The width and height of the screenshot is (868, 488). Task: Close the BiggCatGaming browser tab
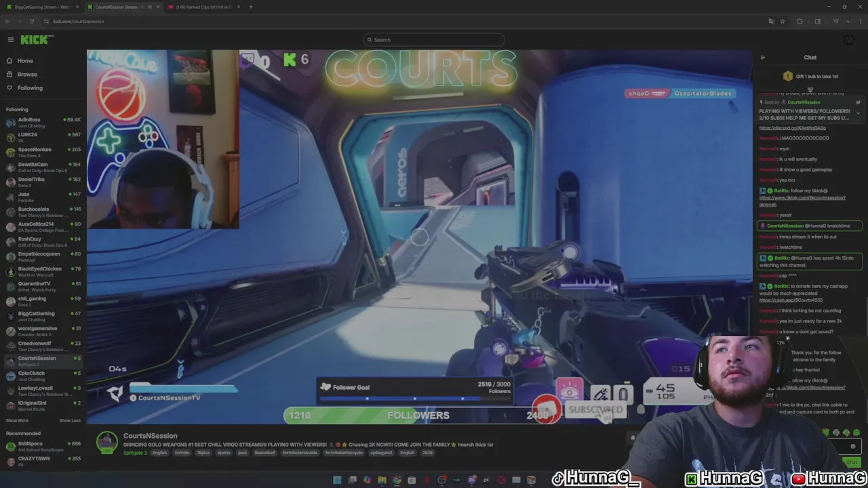[x=77, y=7]
